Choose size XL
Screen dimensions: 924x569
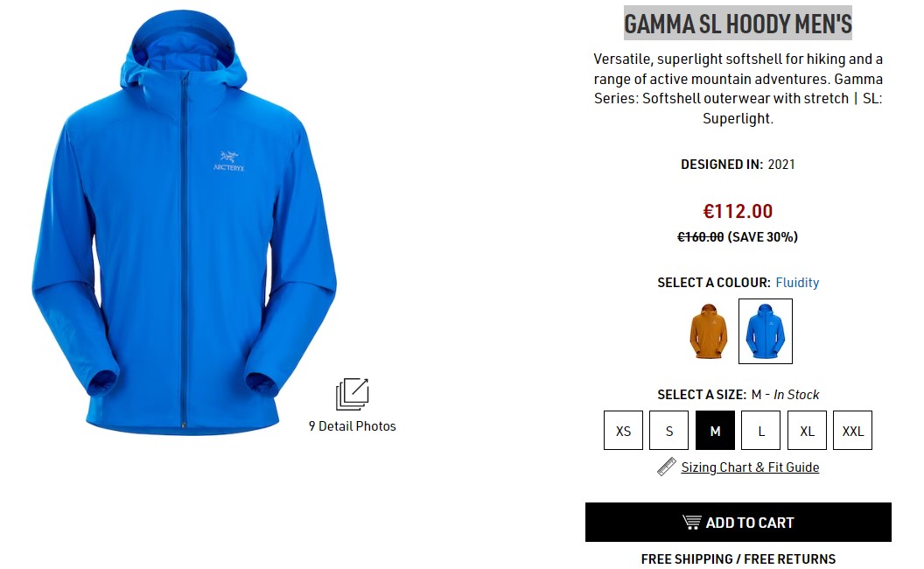(x=808, y=431)
